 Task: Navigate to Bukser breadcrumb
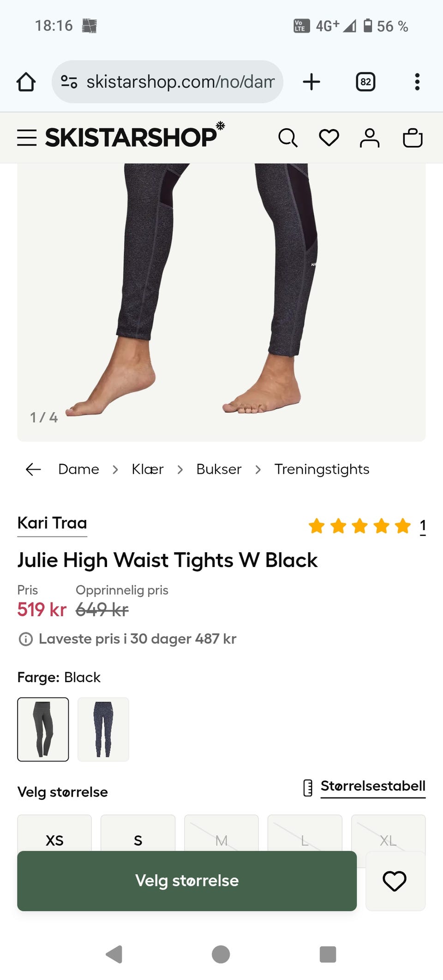[219, 469]
